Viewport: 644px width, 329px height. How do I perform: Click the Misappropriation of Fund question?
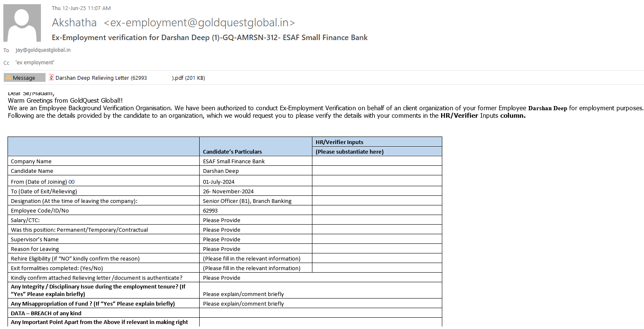tap(93, 304)
